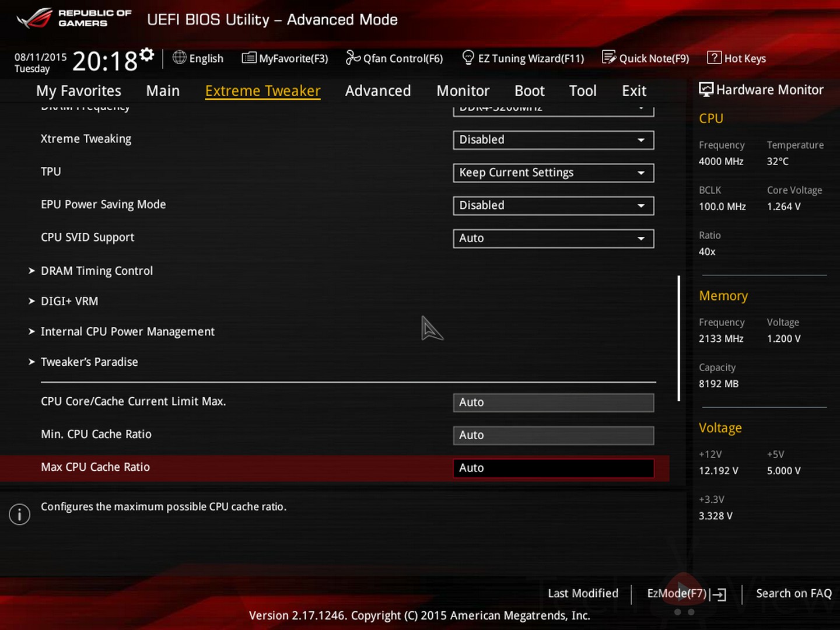The width and height of the screenshot is (840, 630).
Task: Click the info icon beside help text
Action: click(x=19, y=514)
